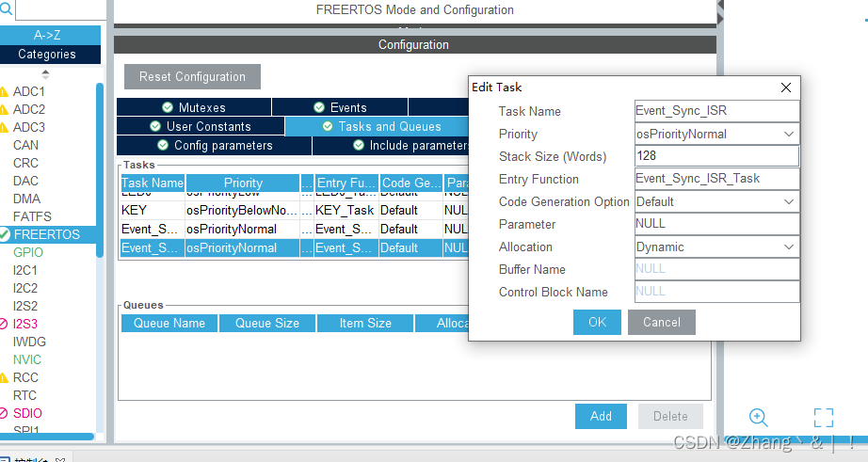Image resolution: width=868 pixels, height=462 pixels.
Task: Open Code Generation Option dropdown
Action: 716,202
